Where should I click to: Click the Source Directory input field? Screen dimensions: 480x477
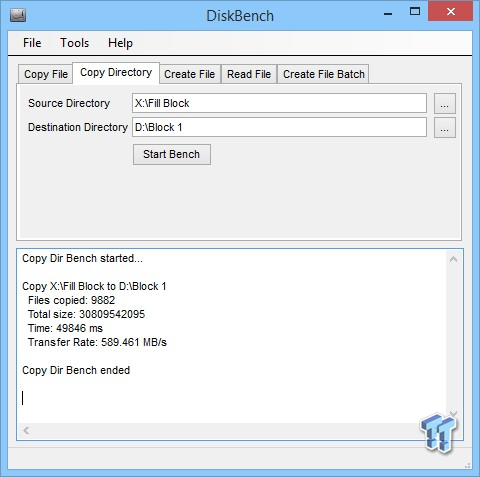pos(279,103)
